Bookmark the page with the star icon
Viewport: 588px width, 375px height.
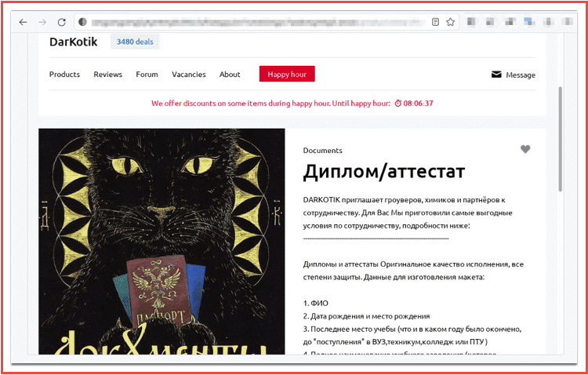coord(450,22)
